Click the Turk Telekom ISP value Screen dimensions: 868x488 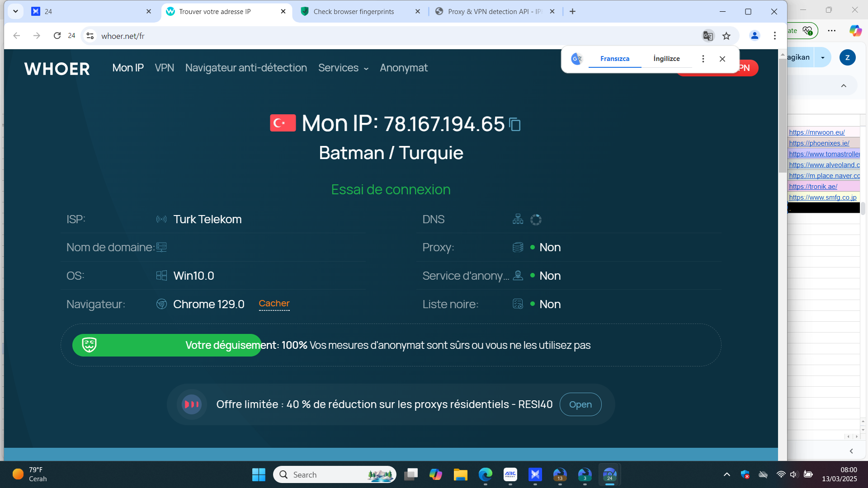tap(208, 220)
